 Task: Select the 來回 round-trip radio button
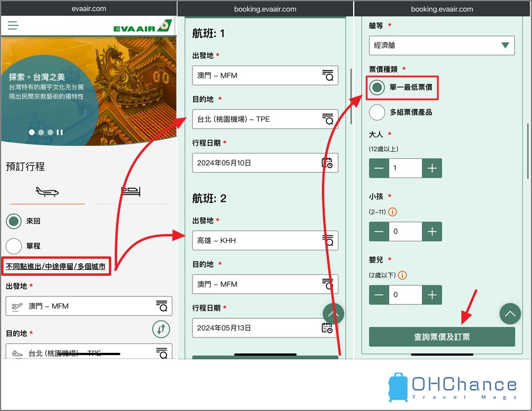(x=14, y=222)
